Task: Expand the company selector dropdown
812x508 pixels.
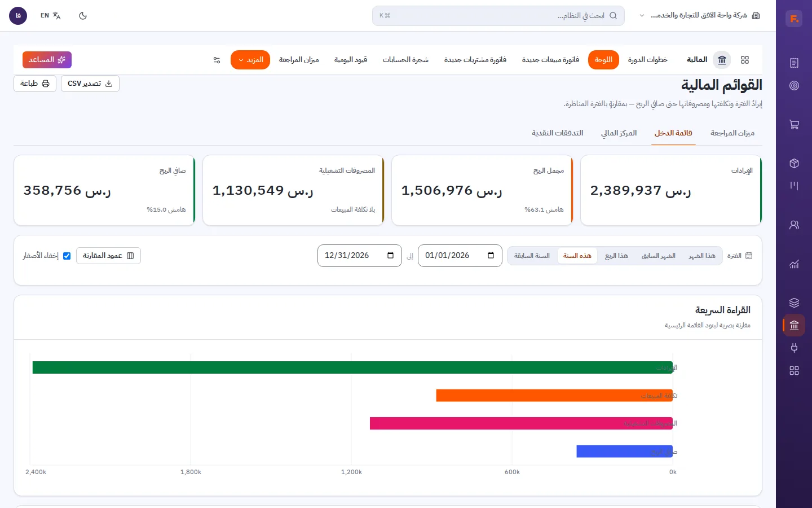Action: click(x=700, y=16)
